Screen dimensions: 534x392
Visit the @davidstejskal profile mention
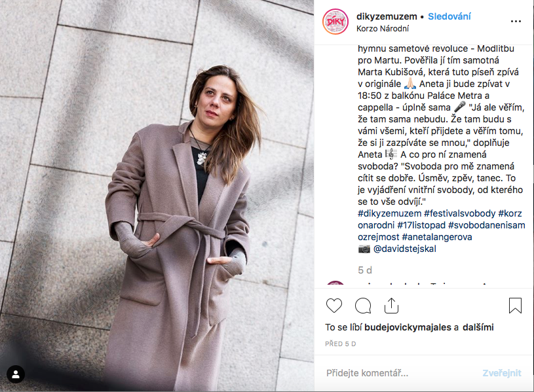404,249
